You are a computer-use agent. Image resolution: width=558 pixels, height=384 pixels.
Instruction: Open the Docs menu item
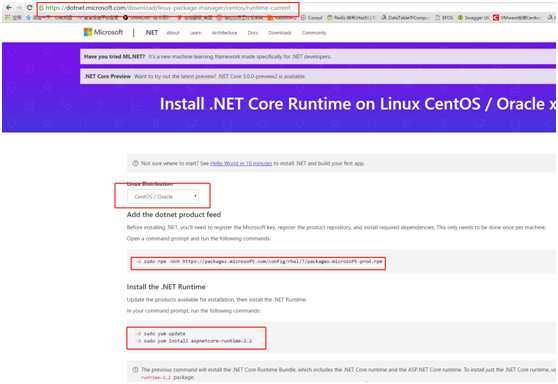point(253,33)
